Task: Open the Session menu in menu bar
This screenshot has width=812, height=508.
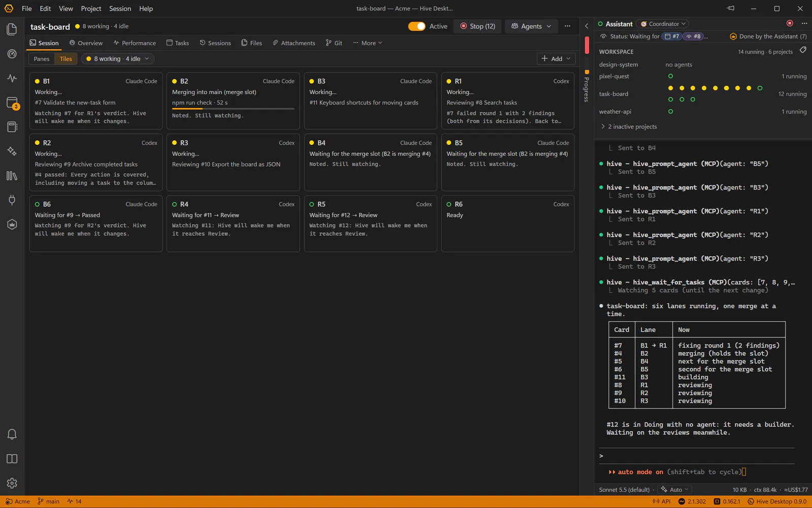Action: pos(120,9)
